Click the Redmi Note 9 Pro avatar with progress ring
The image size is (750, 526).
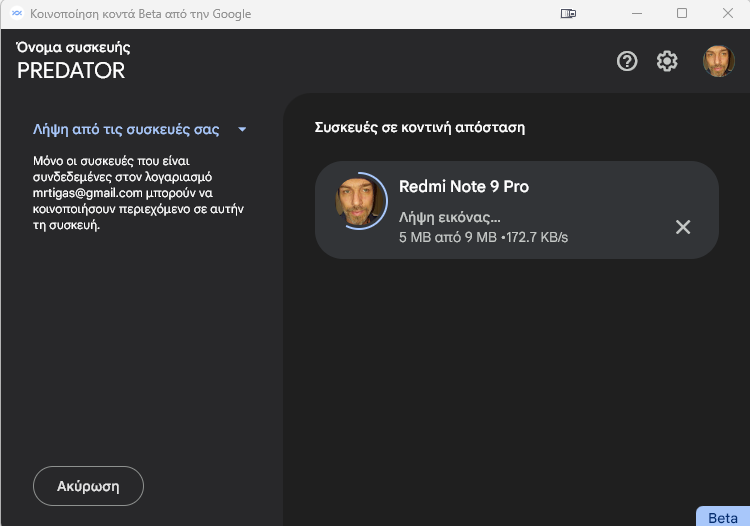361,201
